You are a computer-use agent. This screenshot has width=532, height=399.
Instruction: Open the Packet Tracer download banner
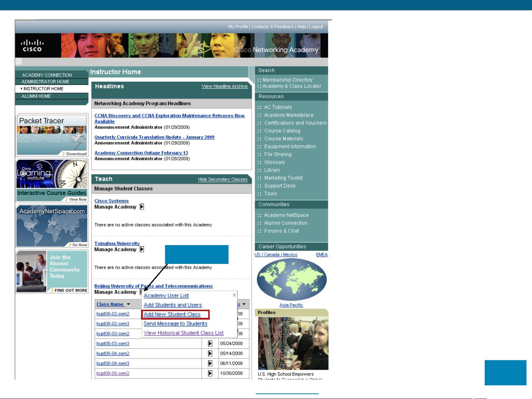coord(52,135)
